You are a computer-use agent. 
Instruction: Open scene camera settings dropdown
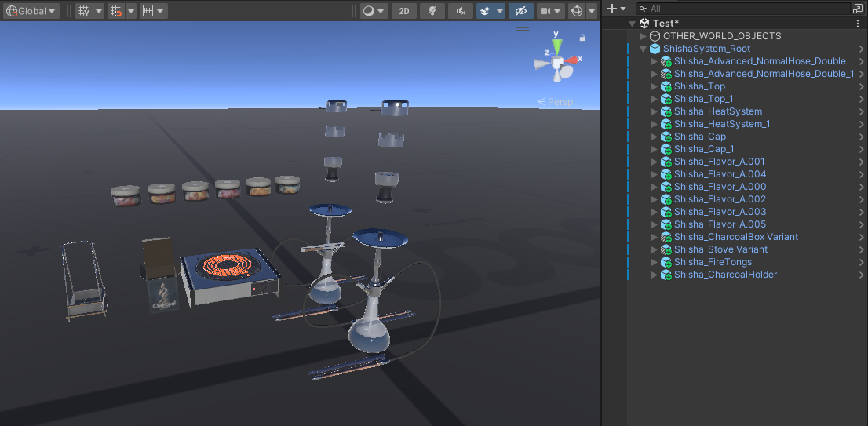551,10
